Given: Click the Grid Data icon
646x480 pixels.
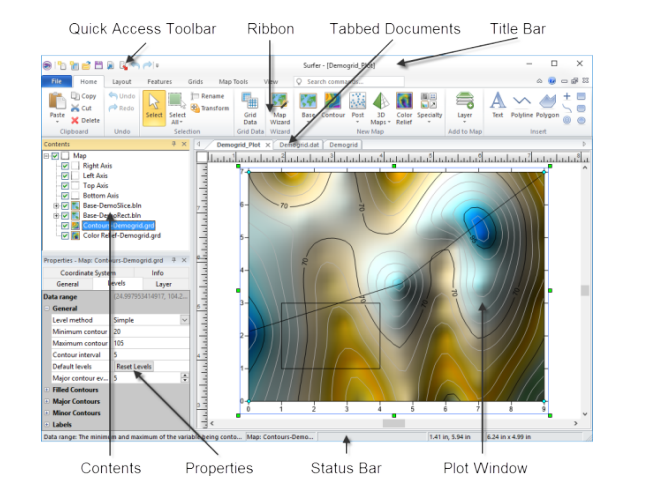Looking at the screenshot, I should click(250, 104).
